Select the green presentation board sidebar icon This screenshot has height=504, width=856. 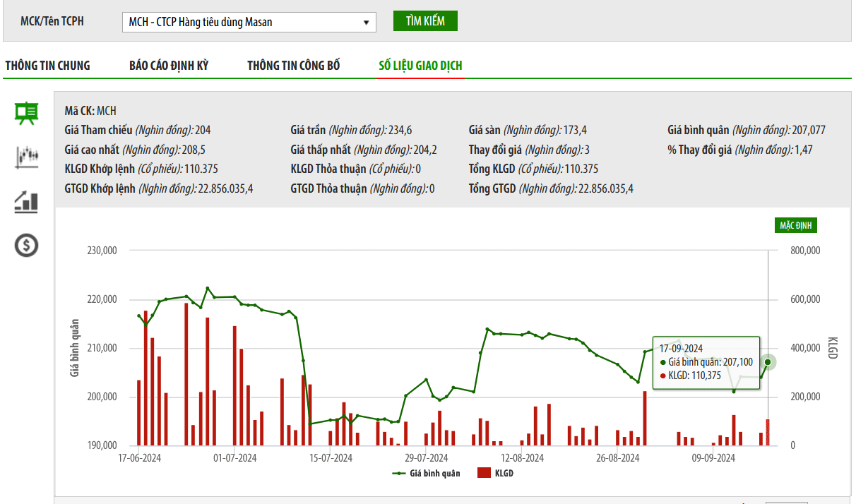(x=27, y=113)
